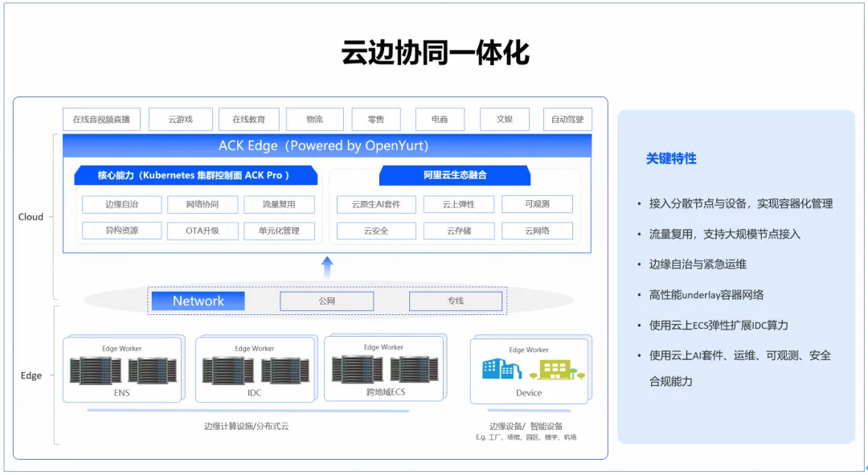Screen dimensions: 868x475
Task: Click the left server rack in IDC box
Action: [228, 371]
